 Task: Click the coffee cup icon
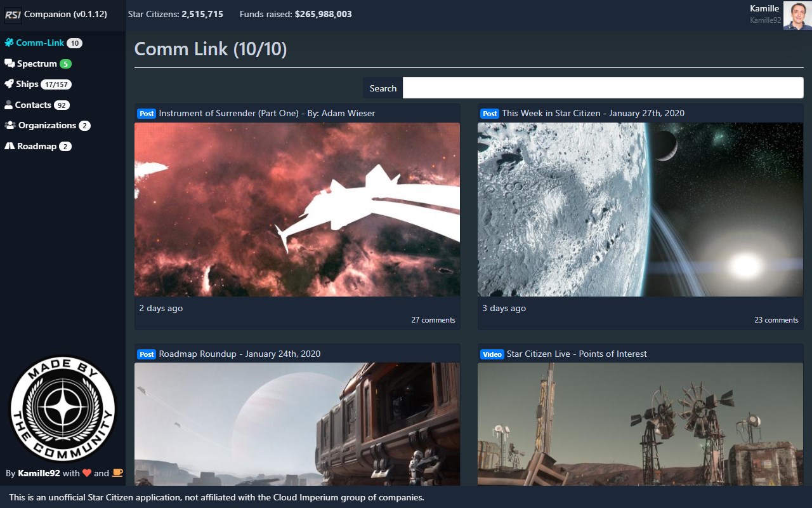(117, 473)
